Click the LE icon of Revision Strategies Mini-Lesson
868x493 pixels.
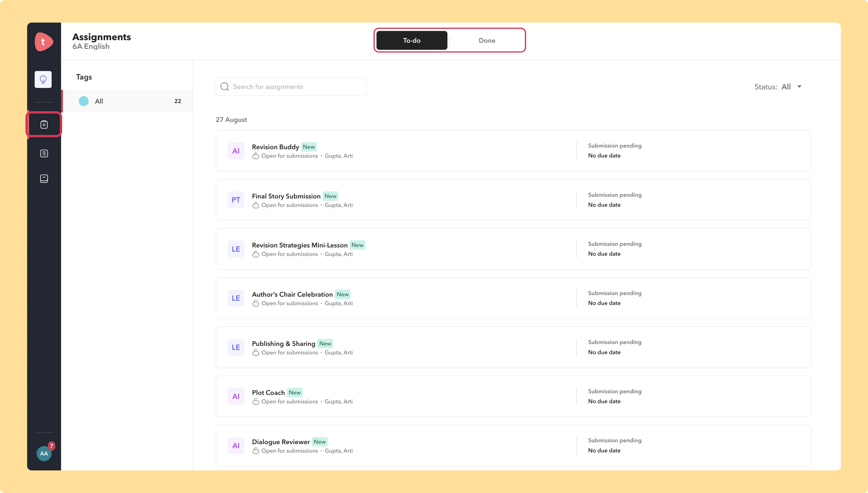tap(236, 249)
